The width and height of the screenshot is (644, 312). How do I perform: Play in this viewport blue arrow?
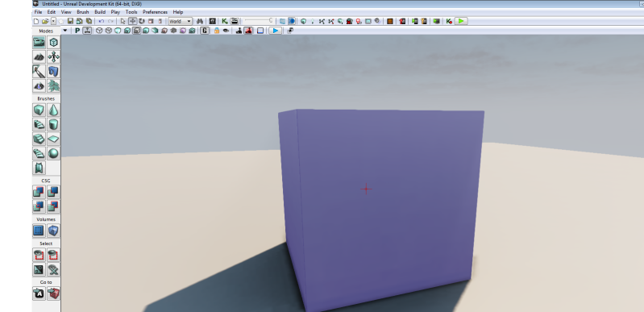click(x=275, y=31)
